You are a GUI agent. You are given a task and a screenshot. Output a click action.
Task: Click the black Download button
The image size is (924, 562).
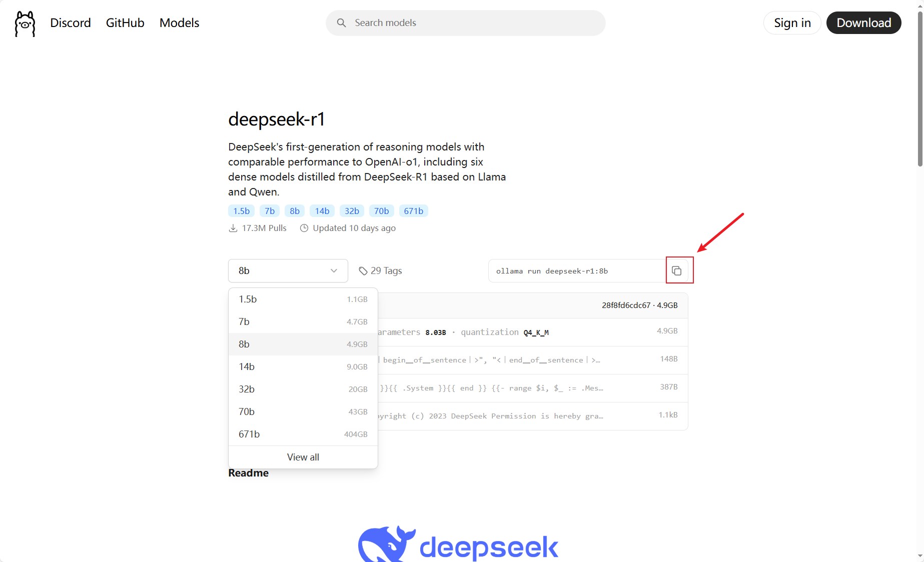pyautogui.click(x=863, y=23)
